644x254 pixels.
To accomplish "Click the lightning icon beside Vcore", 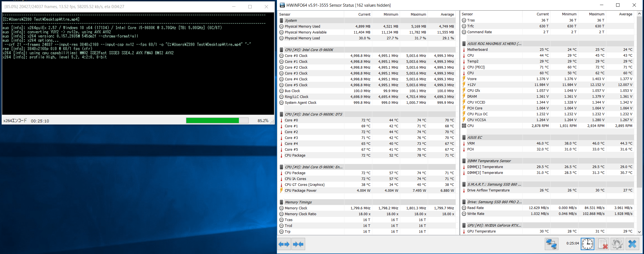I will pos(464,79).
